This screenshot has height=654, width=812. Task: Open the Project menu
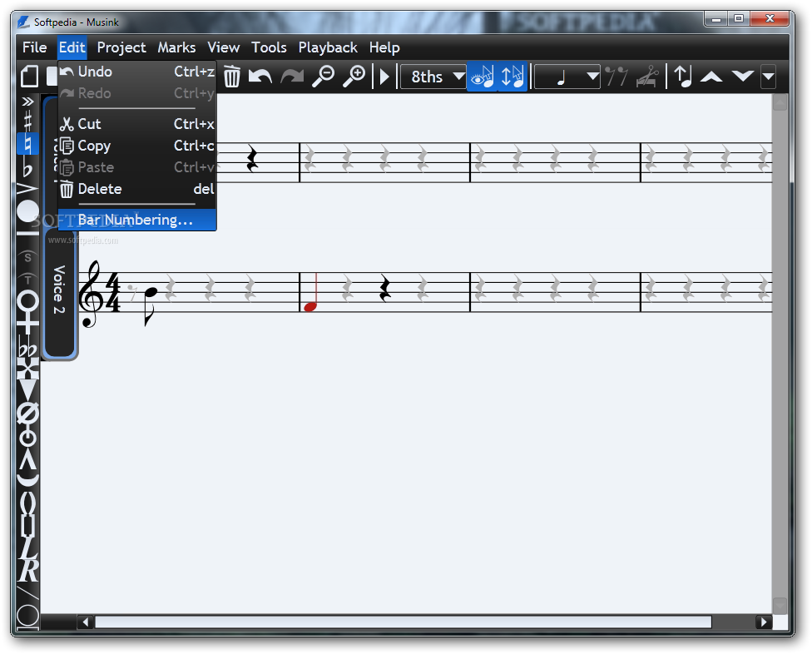pos(121,47)
